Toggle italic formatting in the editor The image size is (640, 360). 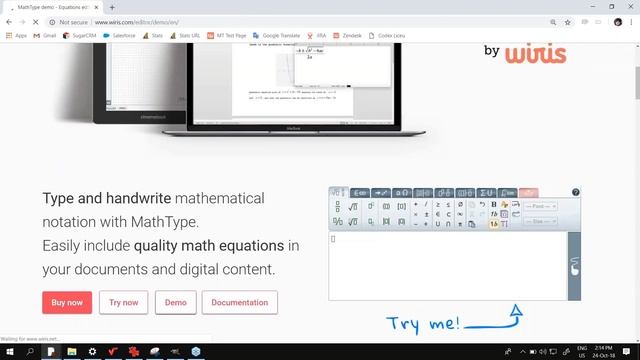[494, 214]
